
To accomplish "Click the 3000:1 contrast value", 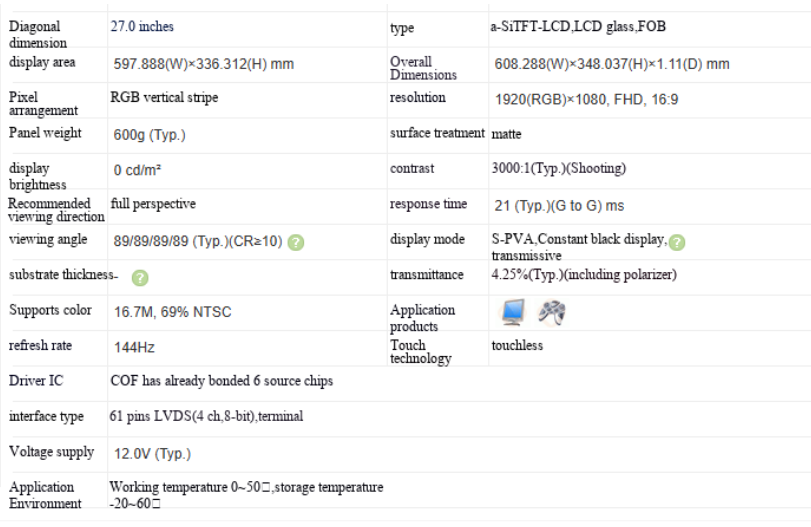I will pos(559,168).
